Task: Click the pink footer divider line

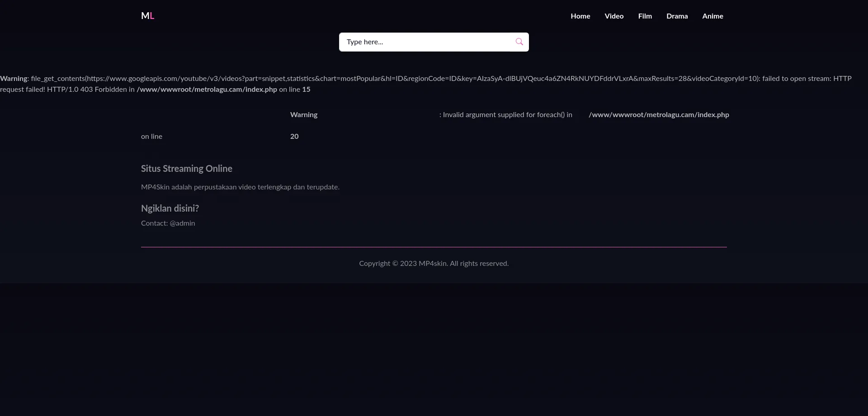Action: (434, 247)
